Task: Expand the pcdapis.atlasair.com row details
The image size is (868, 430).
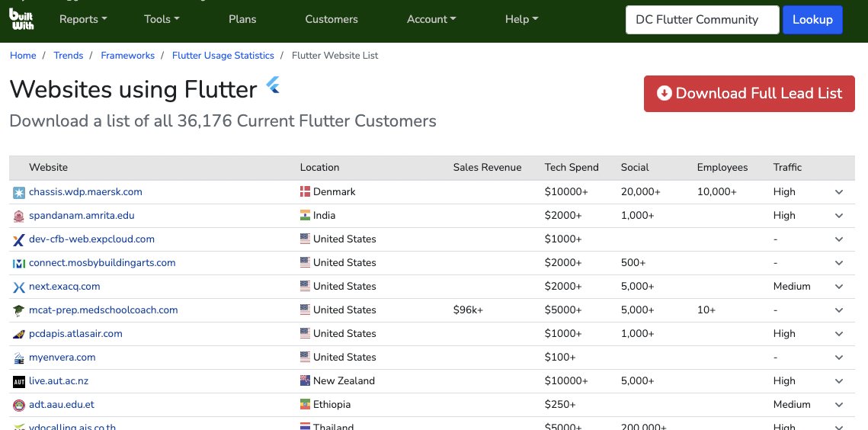Action: [839, 334]
